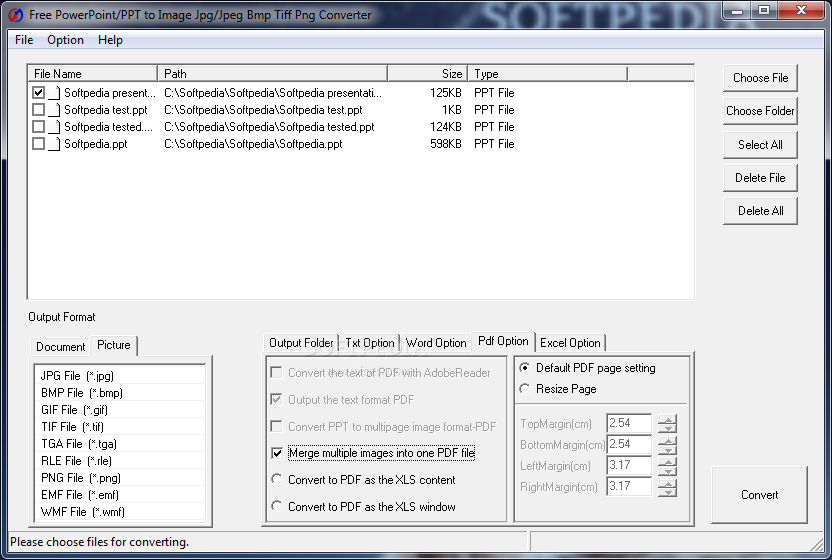Start conversion with the Convert button
Viewport: 832px width, 560px height.
tap(759, 495)
